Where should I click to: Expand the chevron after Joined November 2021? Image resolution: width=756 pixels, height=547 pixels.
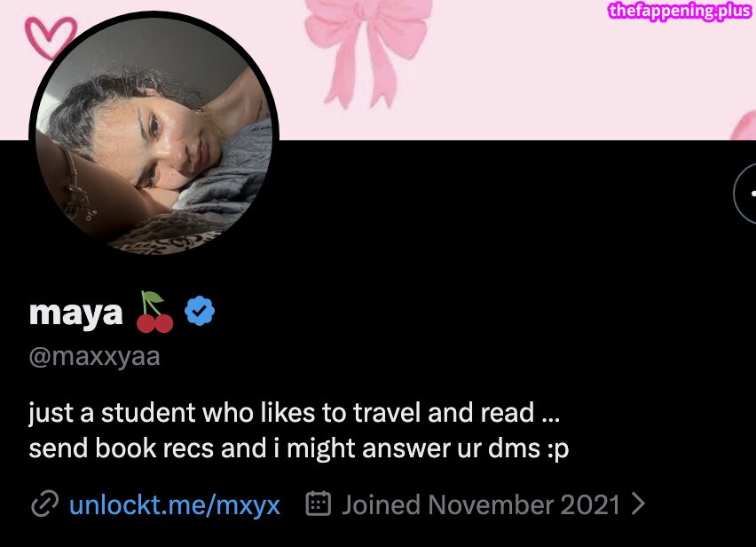click(638, 504)
